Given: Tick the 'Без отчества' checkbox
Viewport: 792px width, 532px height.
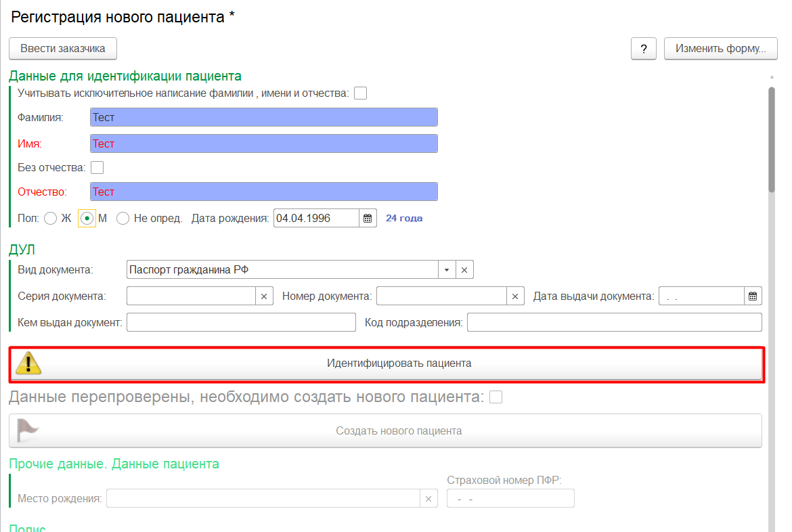Looking at the screenshot, I should click(x=97, y=167).
